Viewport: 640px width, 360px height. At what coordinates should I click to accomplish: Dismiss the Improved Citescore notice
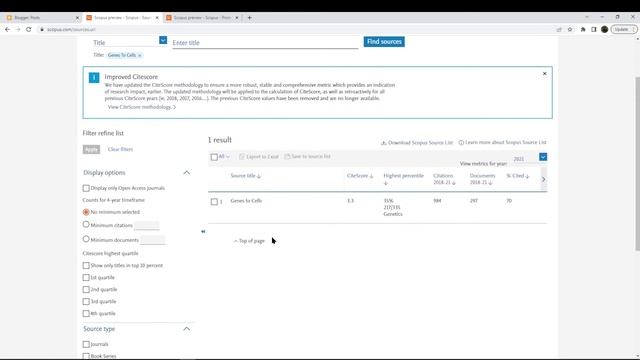click(x=544, y=73)
